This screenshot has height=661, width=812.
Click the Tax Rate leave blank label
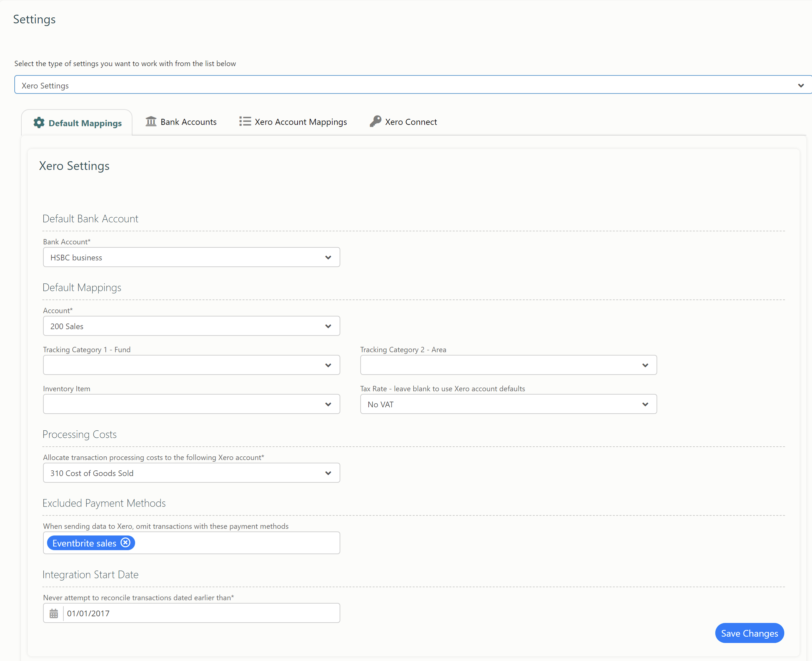coord(442,389)
